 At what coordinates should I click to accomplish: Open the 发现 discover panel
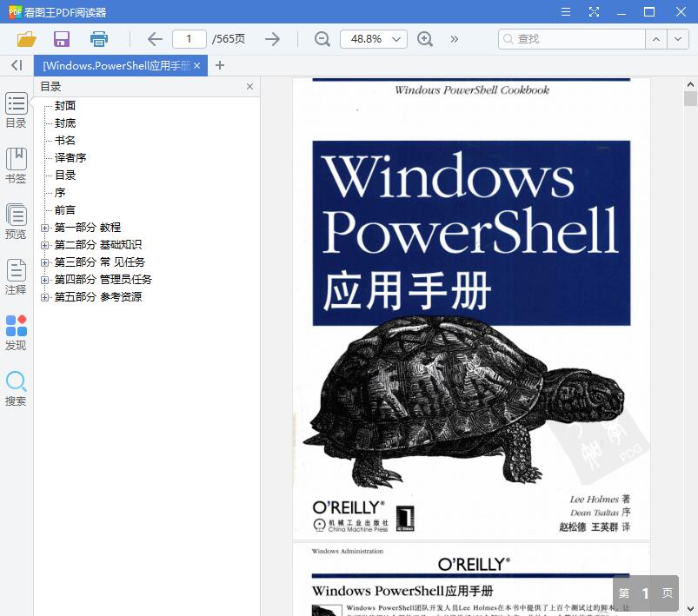pos(16,333)
